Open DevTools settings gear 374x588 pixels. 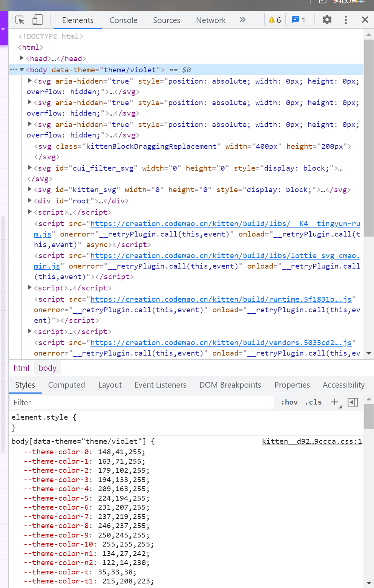tap(327, 20)
